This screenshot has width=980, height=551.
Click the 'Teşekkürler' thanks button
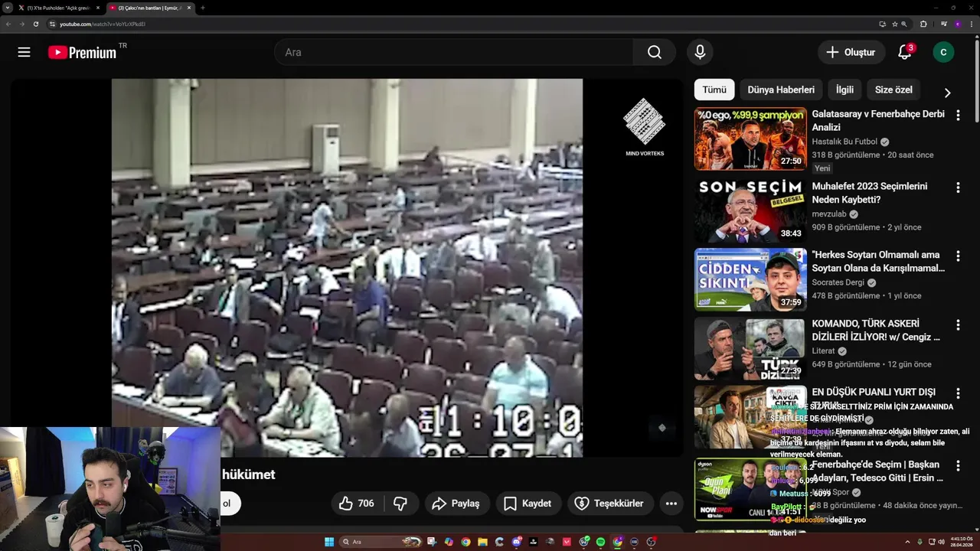609,504
